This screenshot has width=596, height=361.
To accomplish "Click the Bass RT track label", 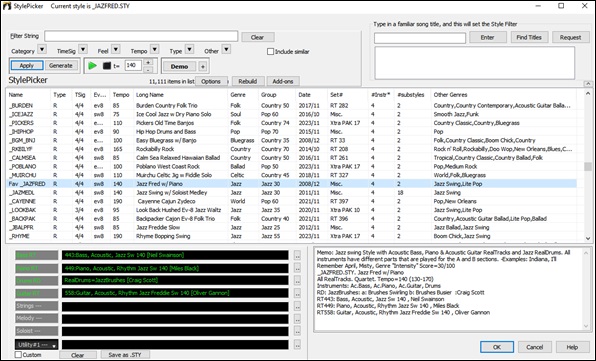I will tap(36, 255).
